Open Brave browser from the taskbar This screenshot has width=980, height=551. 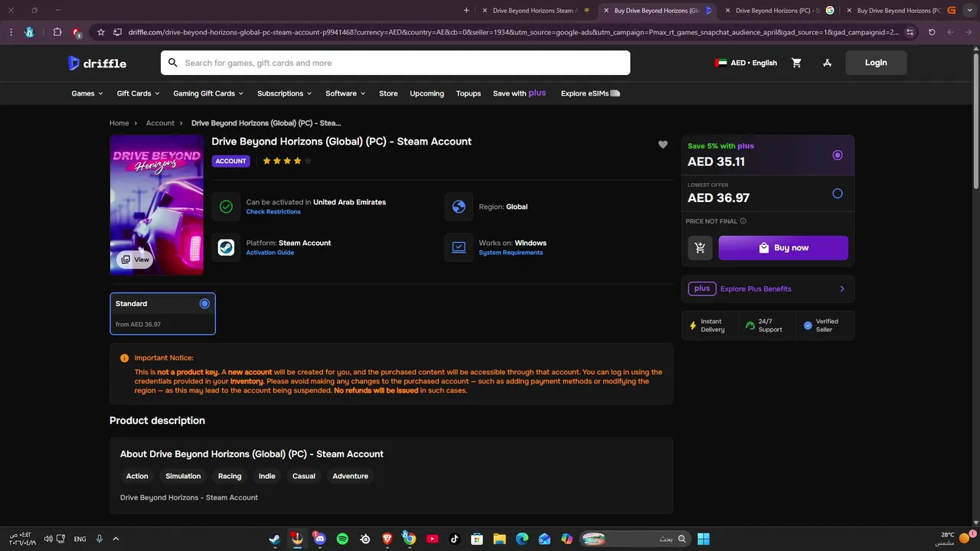(387, 539)
